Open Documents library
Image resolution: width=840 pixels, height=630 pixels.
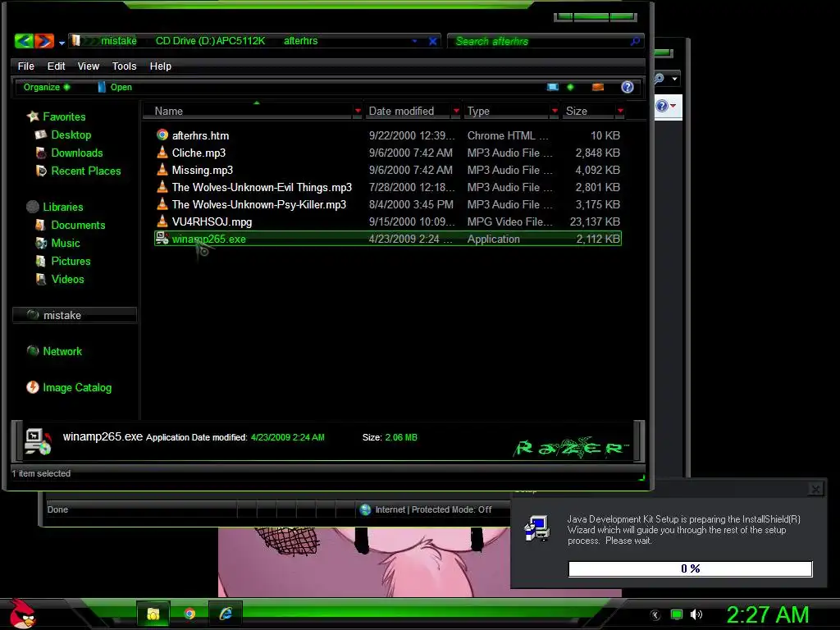coord(78,225)
